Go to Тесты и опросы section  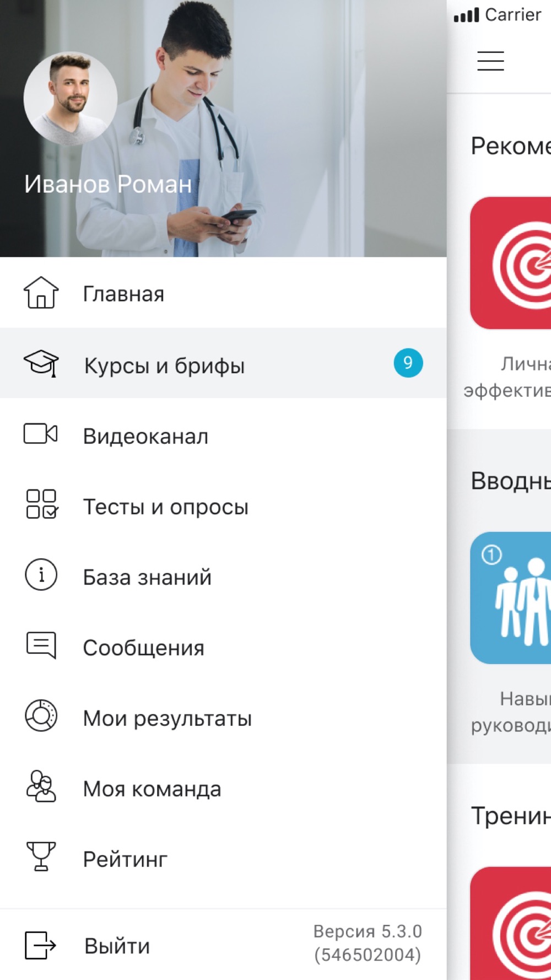coord(223,504)
